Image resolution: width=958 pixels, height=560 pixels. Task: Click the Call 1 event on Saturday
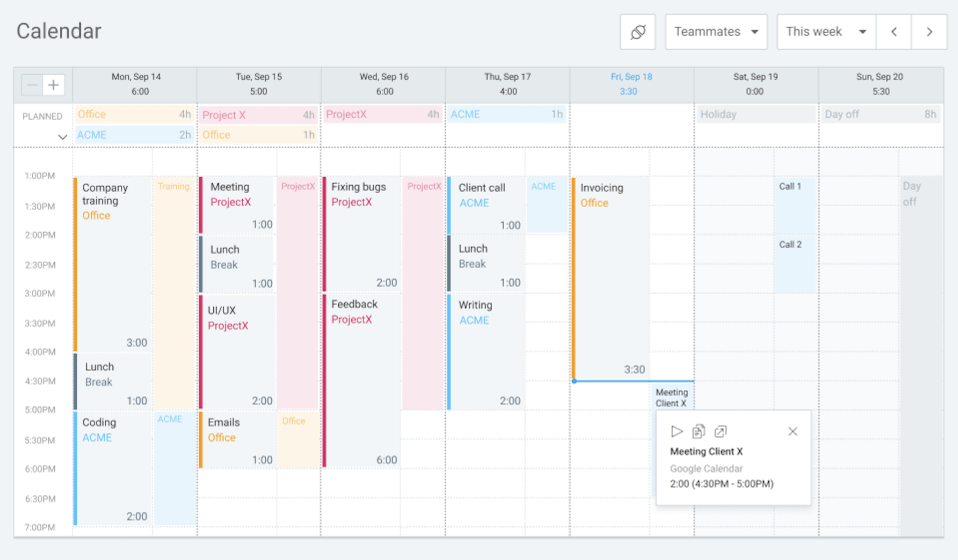(795, 205)
